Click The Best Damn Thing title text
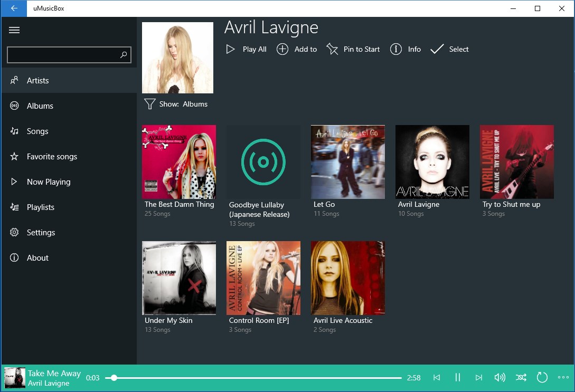Screen dimensions: 575x392 click(x=180, y=204)
